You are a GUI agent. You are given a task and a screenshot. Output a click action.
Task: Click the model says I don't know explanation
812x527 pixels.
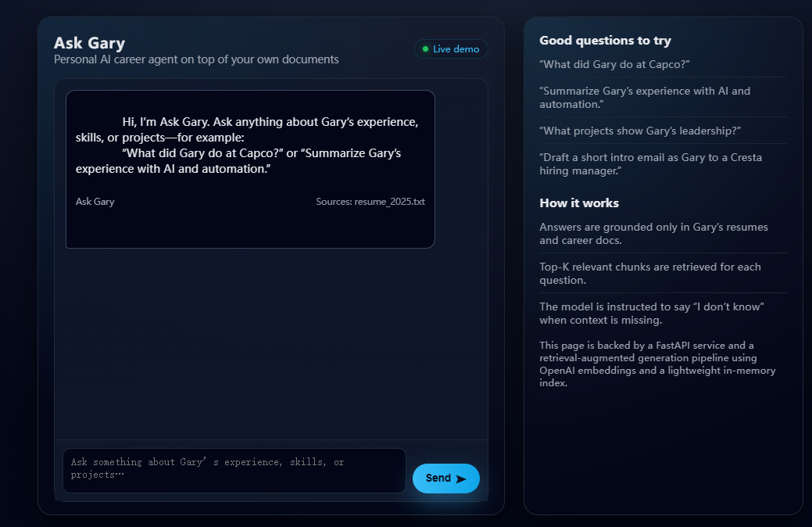pyautogui.click(x=652, y=313)
